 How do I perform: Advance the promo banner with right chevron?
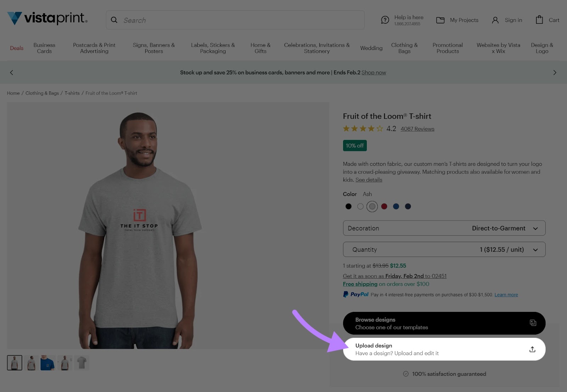pos(555,72)
